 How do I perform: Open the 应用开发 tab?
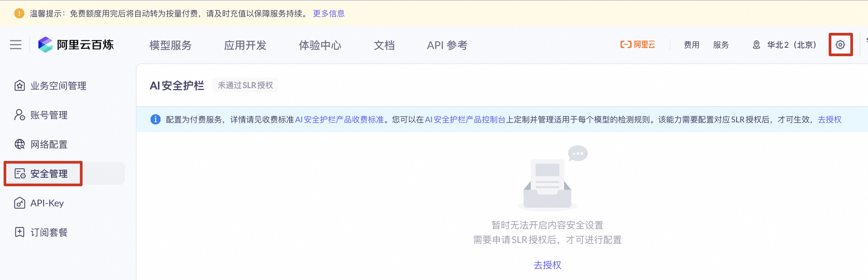[245, 45]
